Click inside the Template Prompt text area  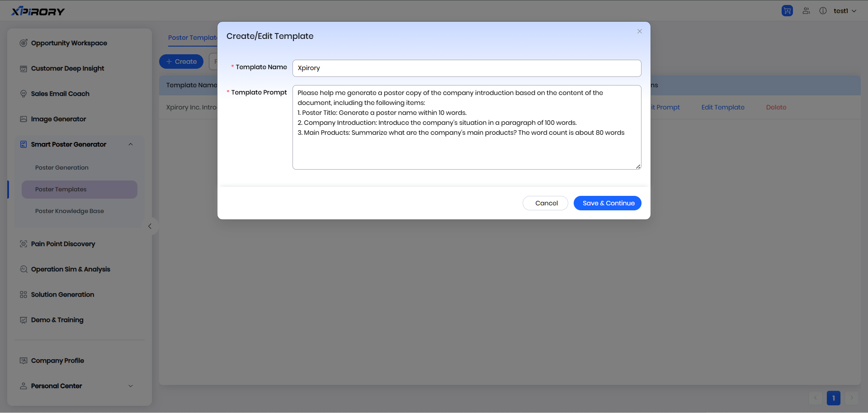pyautogui.click(x=467, y=149)
